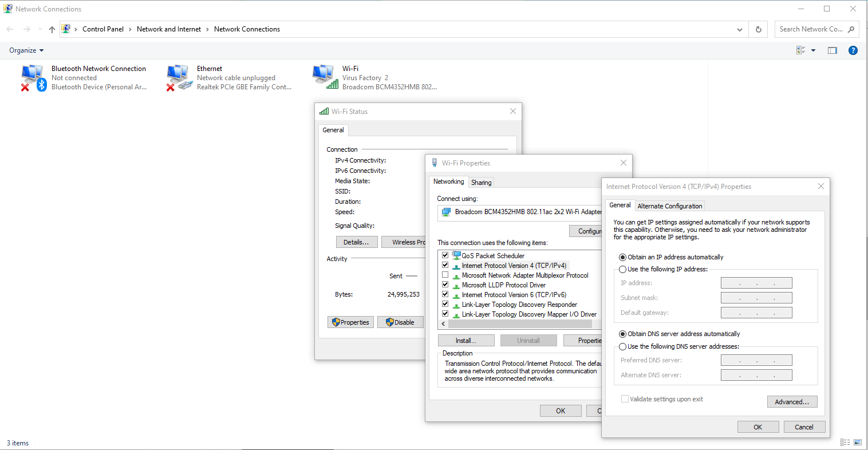Select the Bluetooth Network Connection adapter icon
Image resolution: width=868 pixels, height=450 pixels.
pyautogui.click(x=33, y=78)
